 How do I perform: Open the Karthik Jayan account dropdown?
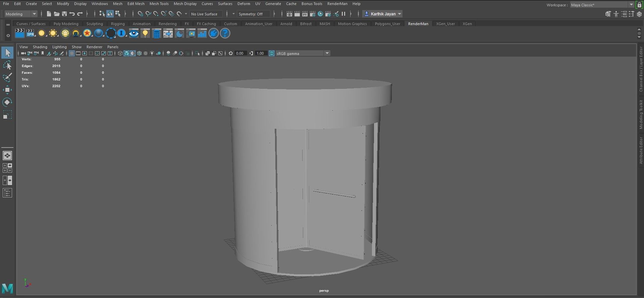pos(383,14)
